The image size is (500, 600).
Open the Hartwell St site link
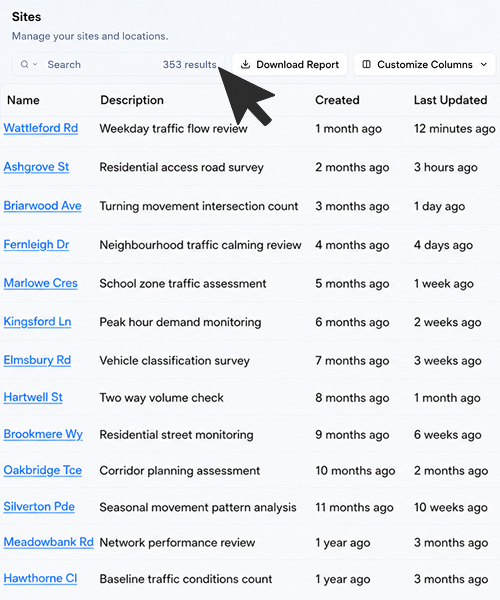(33, 397)
